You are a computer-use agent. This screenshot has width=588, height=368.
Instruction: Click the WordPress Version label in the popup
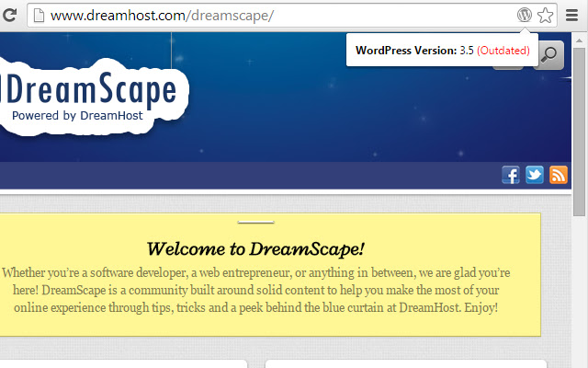point(406,51)
